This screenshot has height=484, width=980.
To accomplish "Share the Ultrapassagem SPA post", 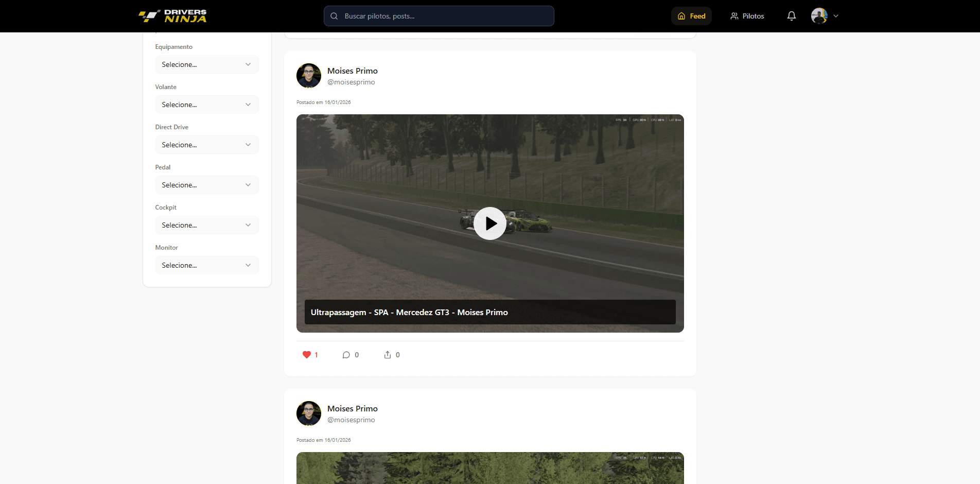I will [x=388, y=355].
